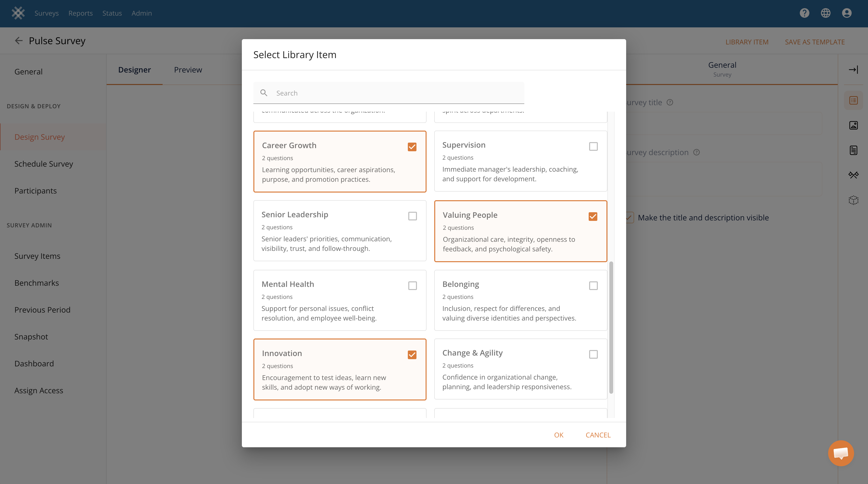Check the Senior Leadership checkbox
This screenshot has height=484, width=868.
pos(412,216)
